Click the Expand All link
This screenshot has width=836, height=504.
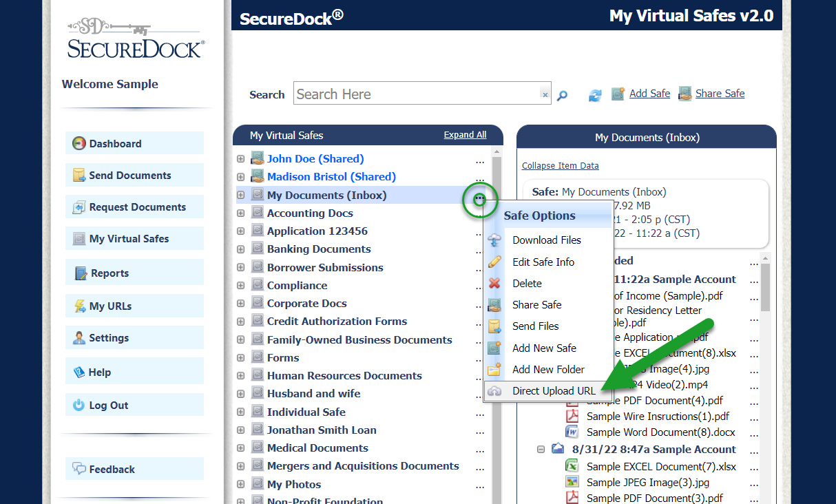(465, 135)
